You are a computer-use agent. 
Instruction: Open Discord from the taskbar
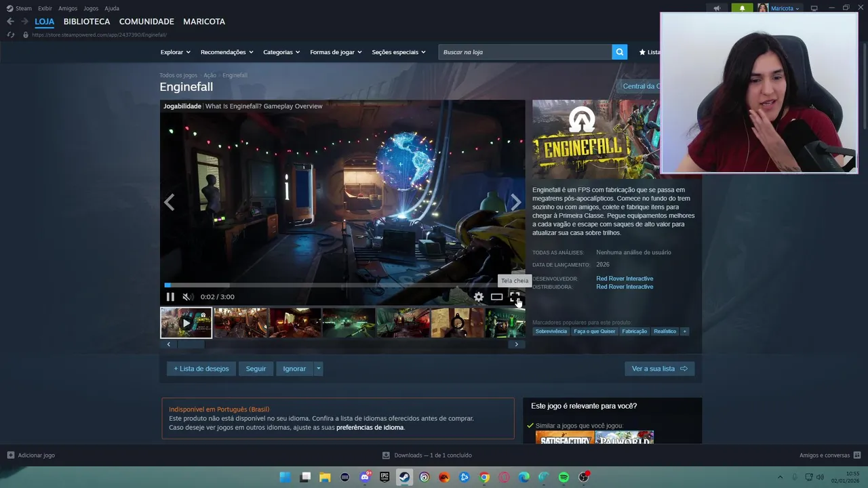(365, 477)
